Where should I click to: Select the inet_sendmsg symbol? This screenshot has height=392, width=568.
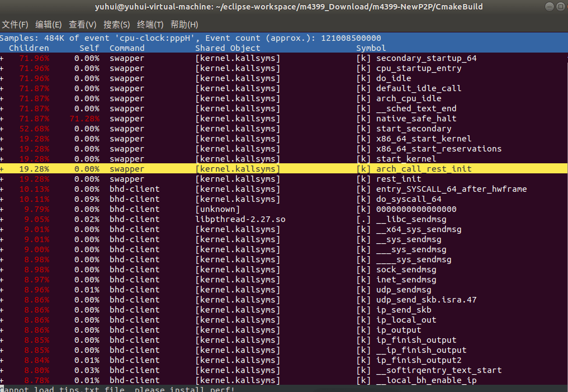(406, 280)
